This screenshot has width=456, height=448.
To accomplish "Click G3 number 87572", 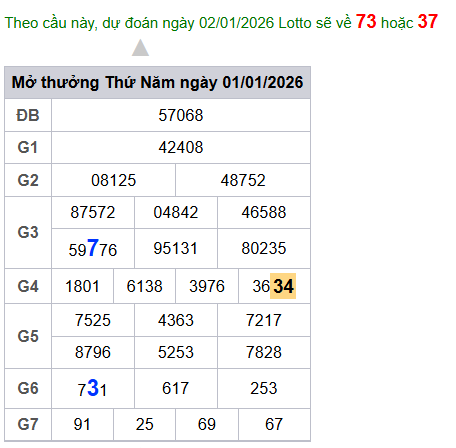I will [x=93, y=212].
